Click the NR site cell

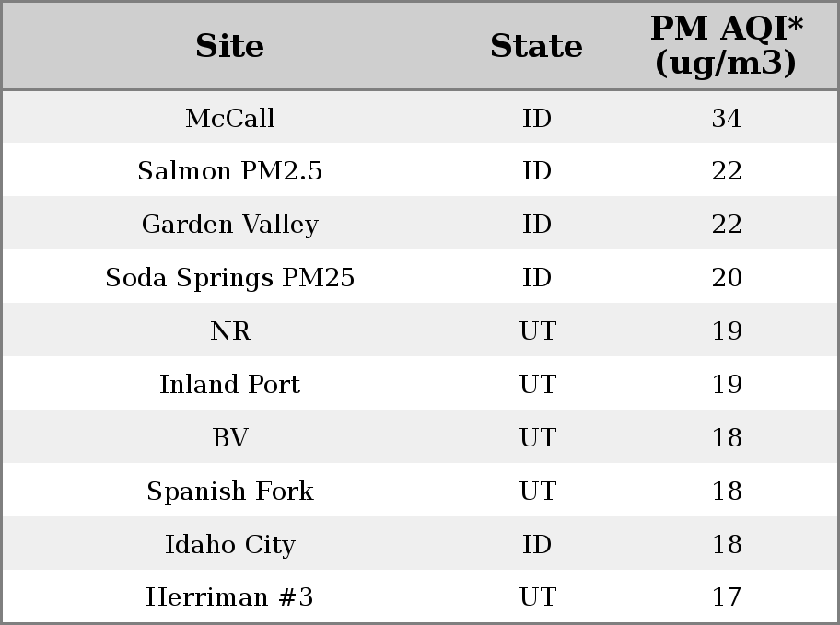[x=230, y=330]
